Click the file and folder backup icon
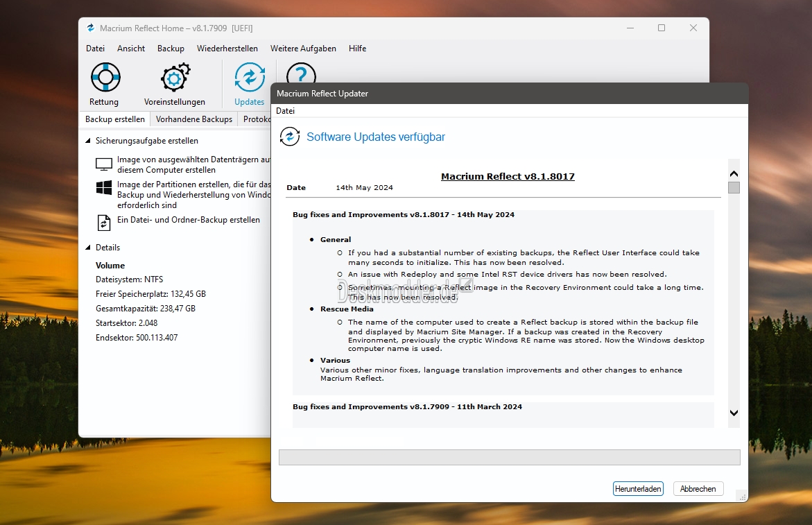 click(104, 223)
